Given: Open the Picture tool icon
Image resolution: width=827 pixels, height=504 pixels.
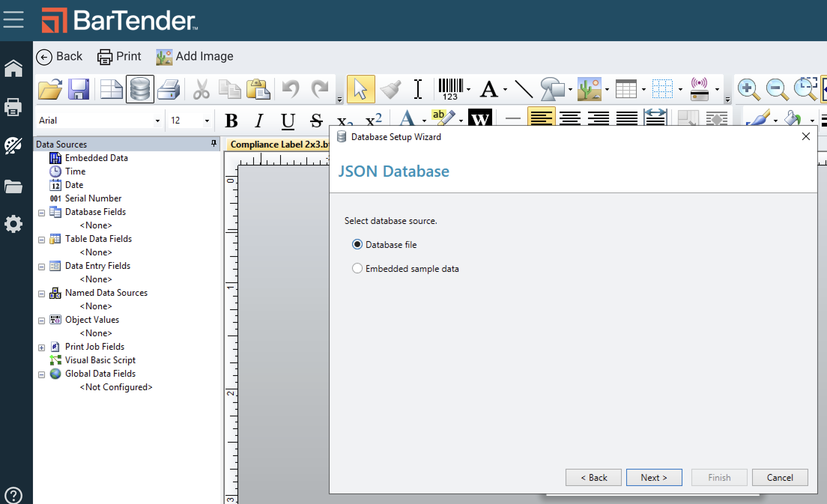Looking at the screenshot, I should (589, 89).
